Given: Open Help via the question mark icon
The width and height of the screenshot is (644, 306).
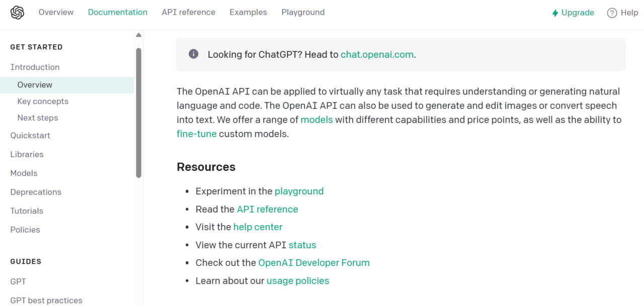Looking at the screenshot, I should (613, 13).
